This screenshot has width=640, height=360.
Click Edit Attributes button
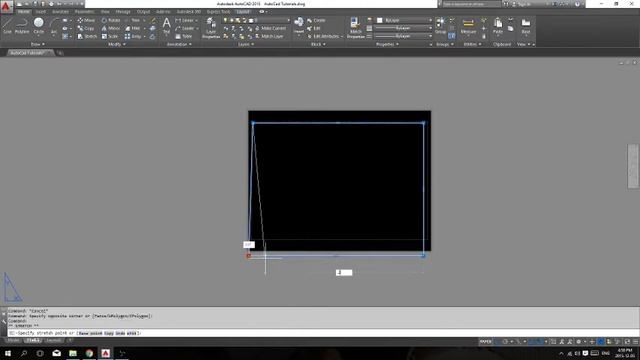pyautogui.click(x=326, y=36)
